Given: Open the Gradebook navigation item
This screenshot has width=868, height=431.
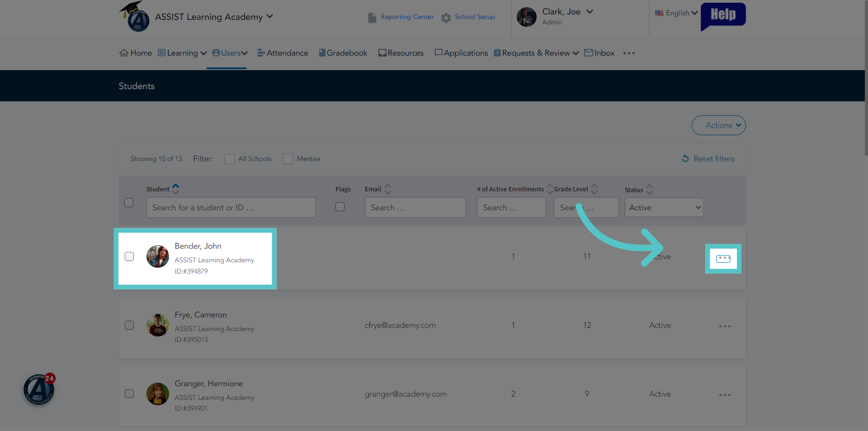Looking at the screenshot, I should point(343,53).
